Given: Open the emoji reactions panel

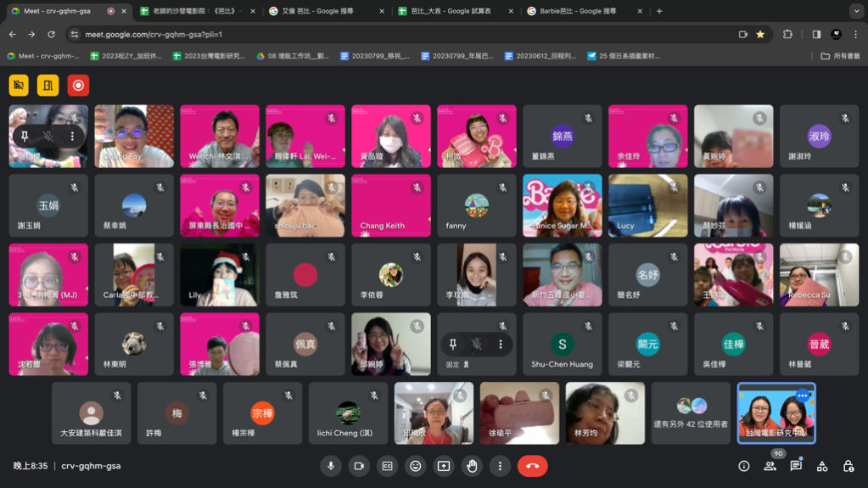Looking at the screenshot, I should [x=415, y=466].
